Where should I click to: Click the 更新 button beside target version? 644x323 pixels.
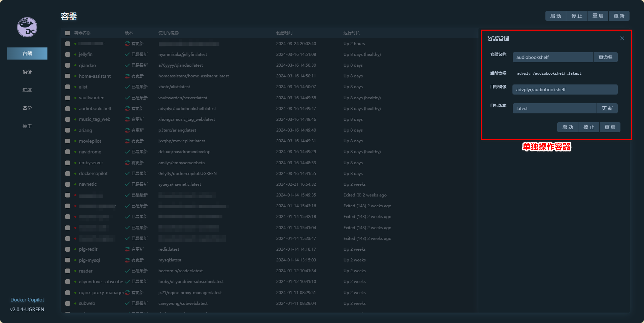pyautogui.click(x=607, y=108)
